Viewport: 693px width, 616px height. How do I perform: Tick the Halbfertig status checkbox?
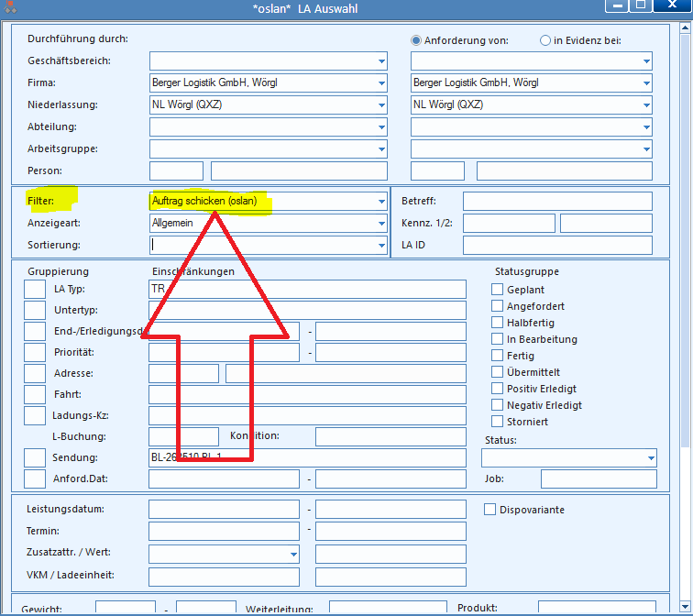click(497, 322)
